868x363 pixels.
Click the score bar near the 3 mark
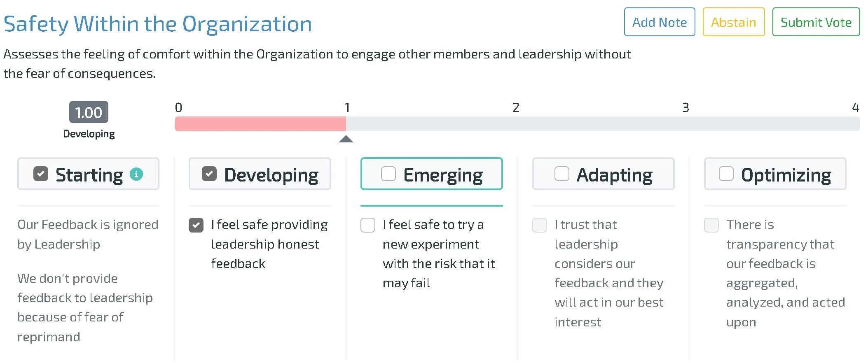tap(686, 124)
